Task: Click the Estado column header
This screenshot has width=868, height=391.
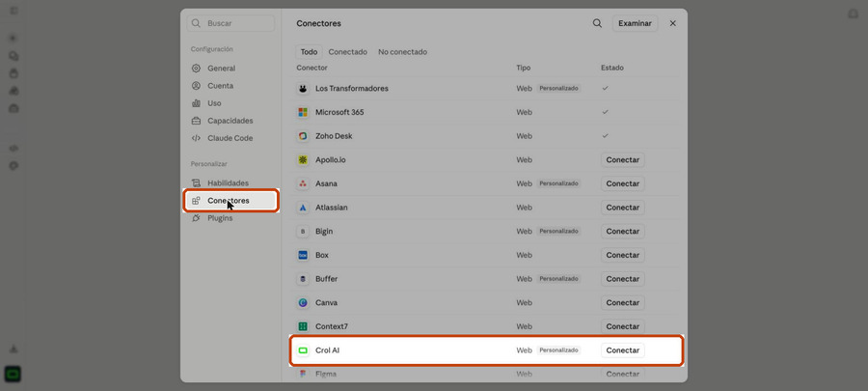Action: [612, 69]
